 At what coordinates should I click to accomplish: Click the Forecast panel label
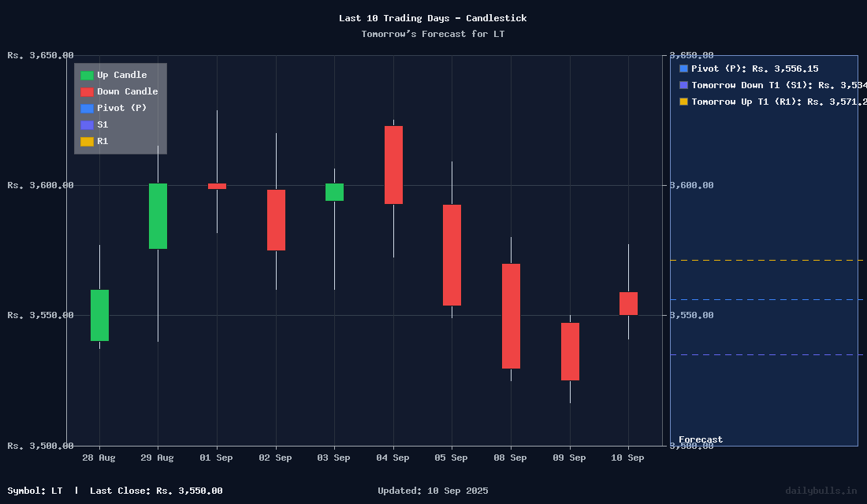click(x=701, y=439)
